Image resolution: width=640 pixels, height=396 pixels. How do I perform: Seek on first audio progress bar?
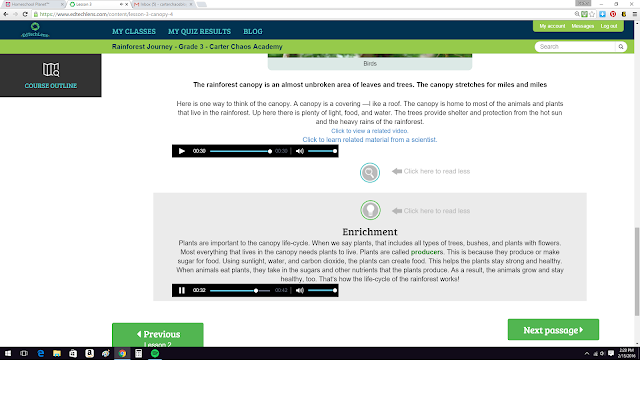coord(240,151)
